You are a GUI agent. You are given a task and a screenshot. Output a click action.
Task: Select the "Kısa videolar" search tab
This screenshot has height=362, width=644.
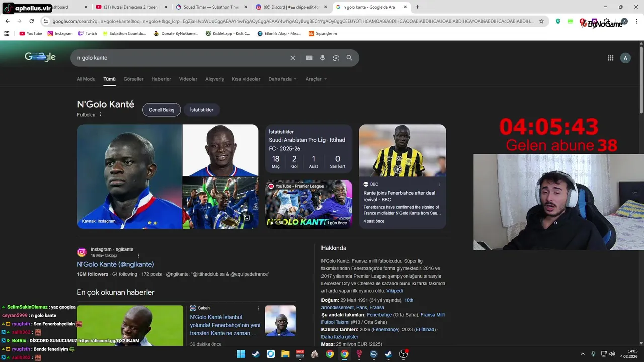(246, 79)
